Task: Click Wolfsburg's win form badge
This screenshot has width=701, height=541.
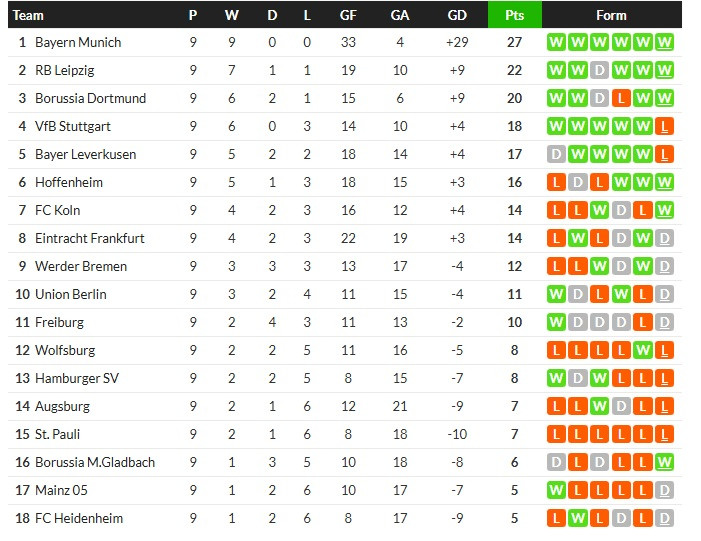Action: pos(643,350)
